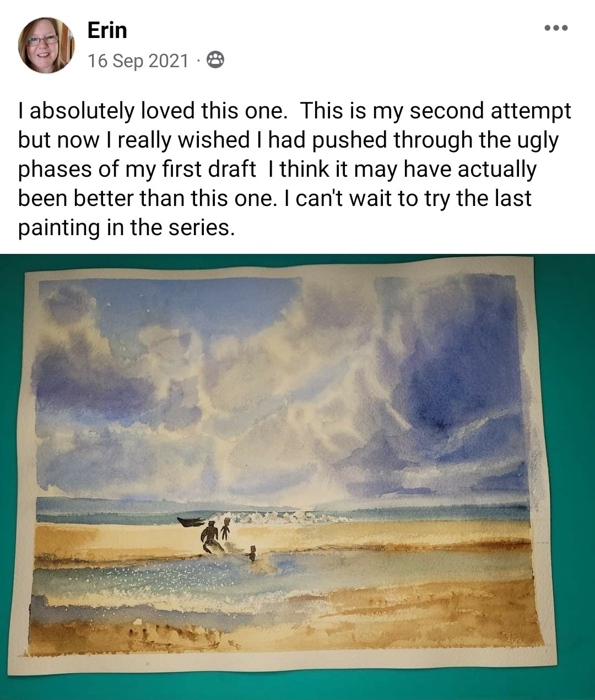This screenshot has width=595, height=700.
Task: Open the 16 Sep 2021 timestamp
Action: point(138,61)
